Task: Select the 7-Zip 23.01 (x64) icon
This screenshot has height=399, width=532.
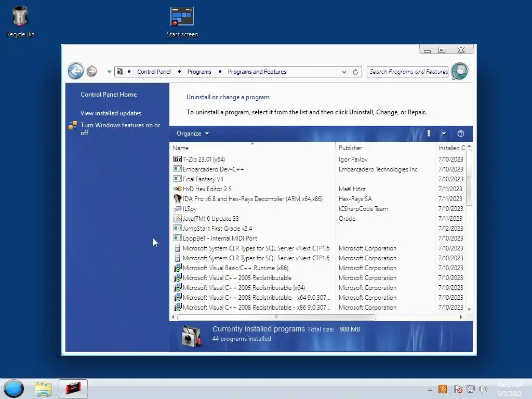Action: pyautogui.click(x=178, y=159)
